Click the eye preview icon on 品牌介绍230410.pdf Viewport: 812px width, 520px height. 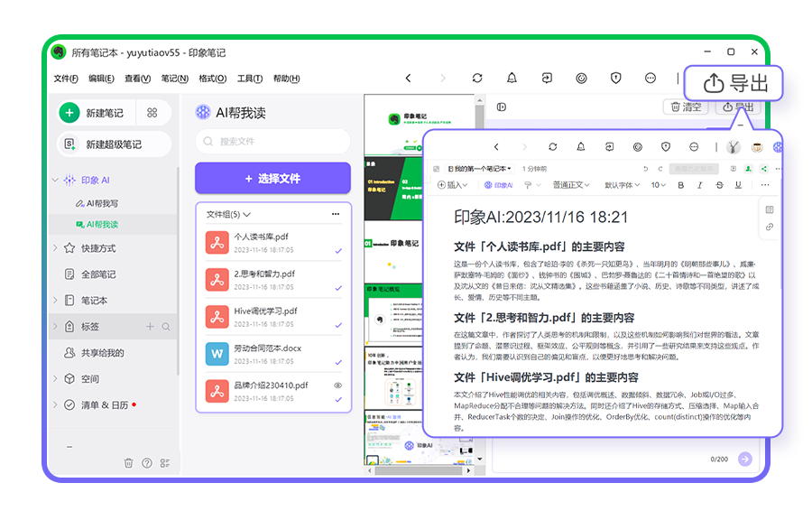pyautogui.click(x=337, y=385)
